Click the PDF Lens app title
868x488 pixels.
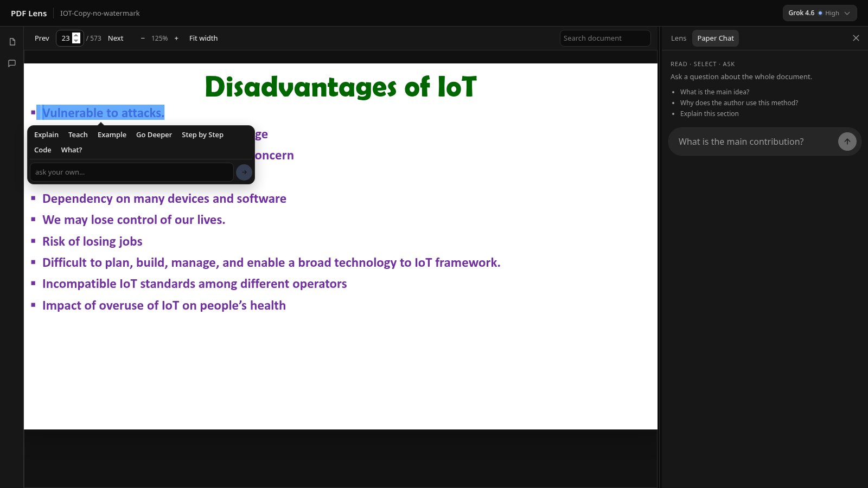click(x=29, y=13)
